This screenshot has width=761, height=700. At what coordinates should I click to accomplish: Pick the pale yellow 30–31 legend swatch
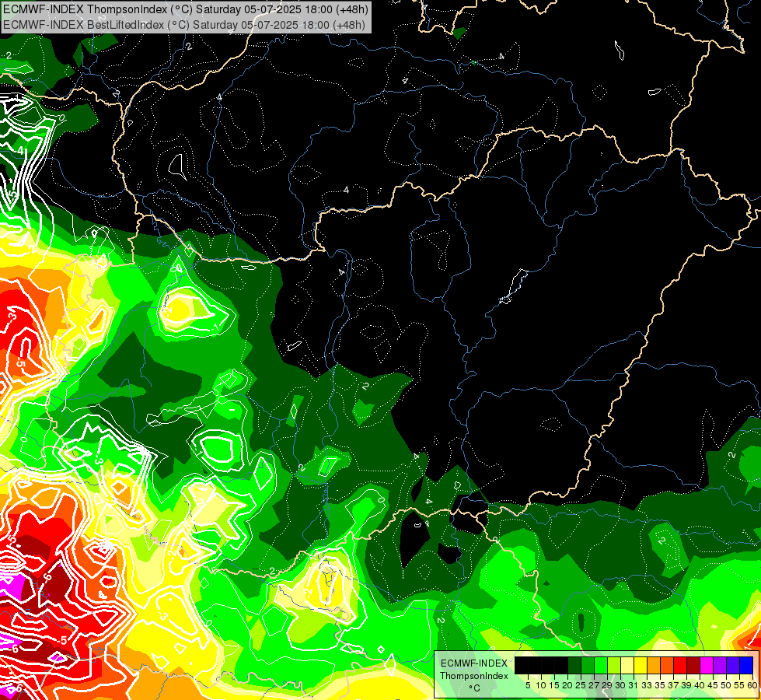(627, 665)
